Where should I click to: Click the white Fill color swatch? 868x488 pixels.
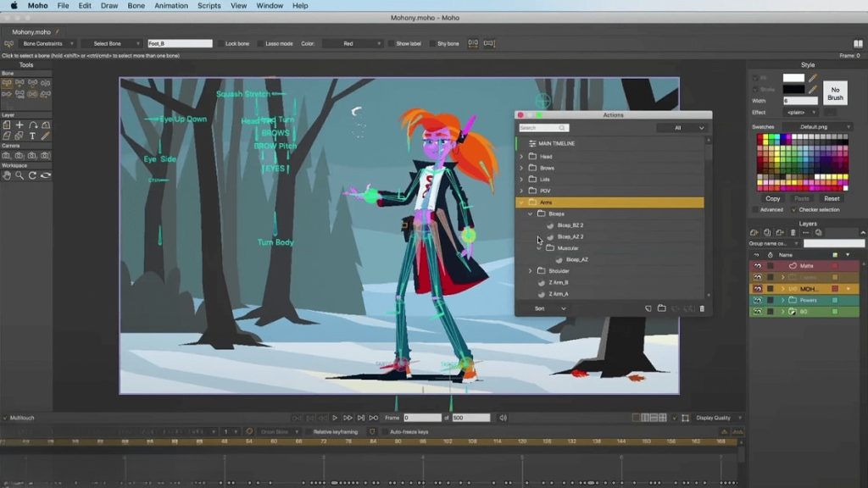(x=793, y=78)
